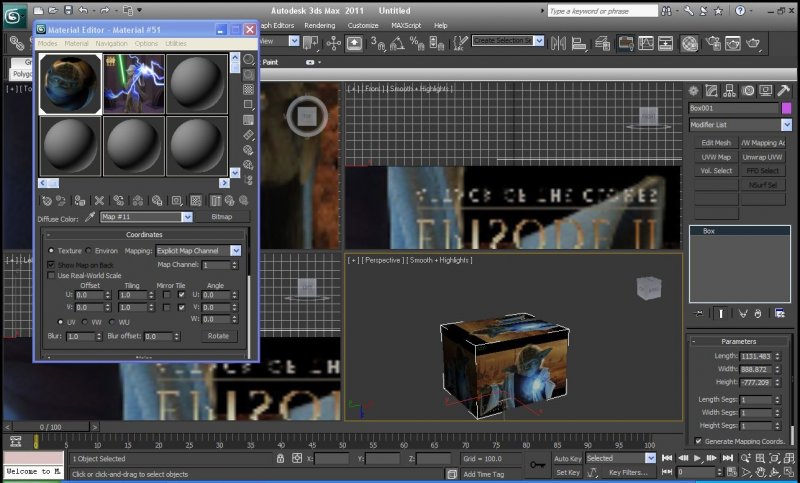Viewport: 800px width, 483px height.
Task: Pick material with the eyedropper icon
Action: tap(90, 217)
